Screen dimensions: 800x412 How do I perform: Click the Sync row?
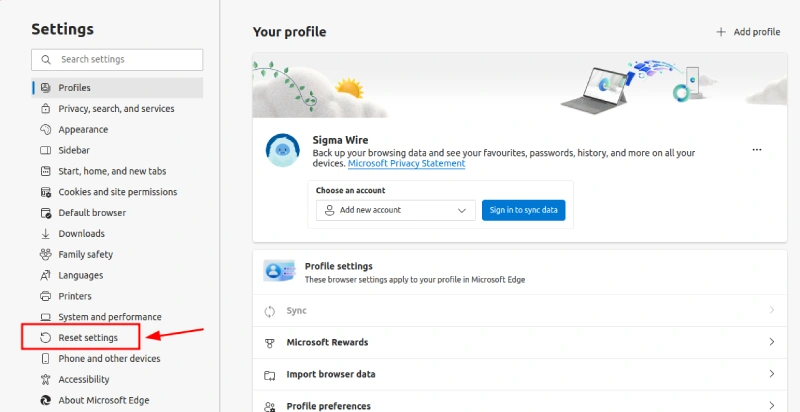click(520, 311)
